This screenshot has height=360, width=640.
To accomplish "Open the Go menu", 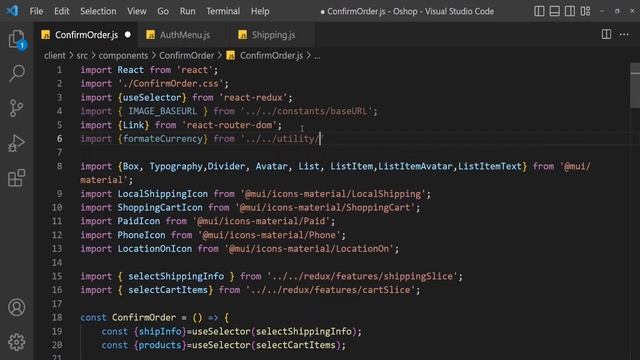I will click(163, 11).
